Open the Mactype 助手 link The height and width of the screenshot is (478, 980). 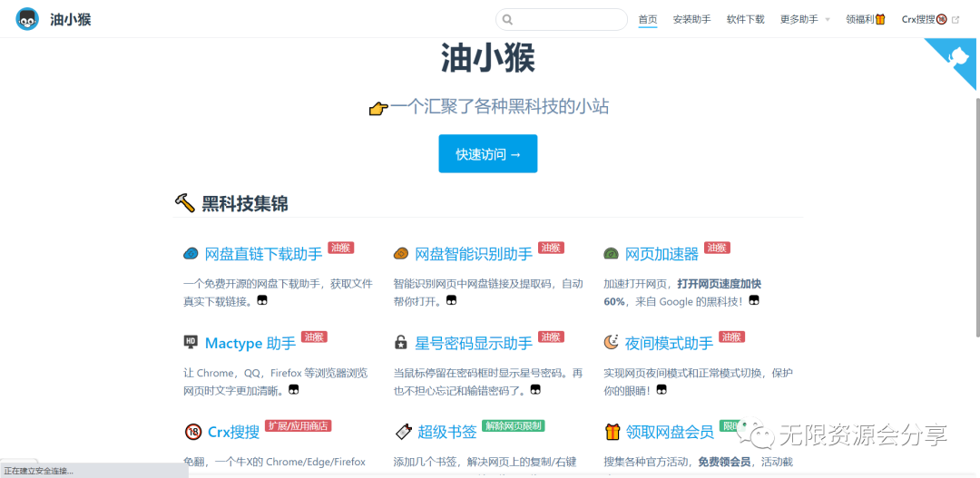[250, 343]
